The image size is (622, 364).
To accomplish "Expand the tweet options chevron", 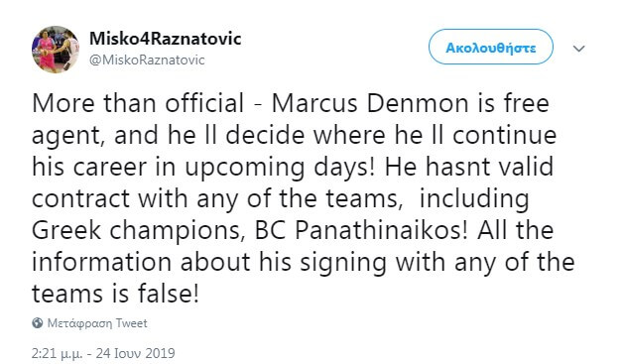I will click(x=579, y=49).
